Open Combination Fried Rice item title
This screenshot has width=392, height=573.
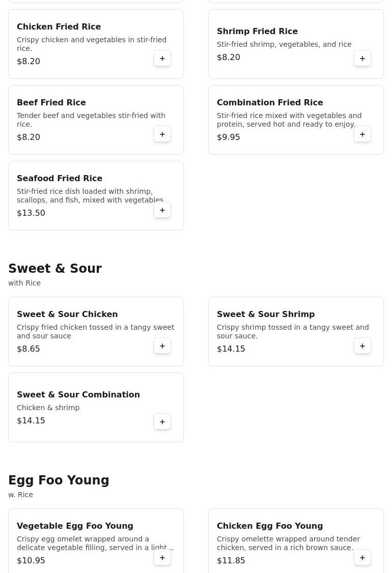tap(270, 102)
